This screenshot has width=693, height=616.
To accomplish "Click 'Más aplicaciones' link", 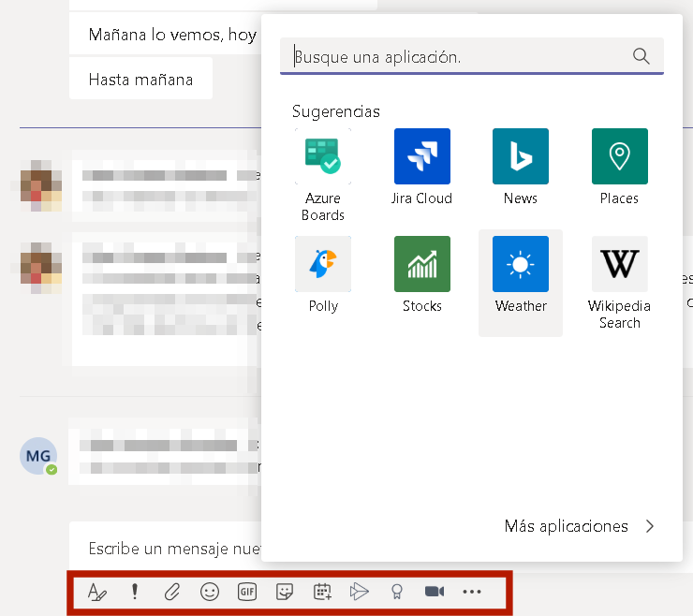I will [567, 526].
